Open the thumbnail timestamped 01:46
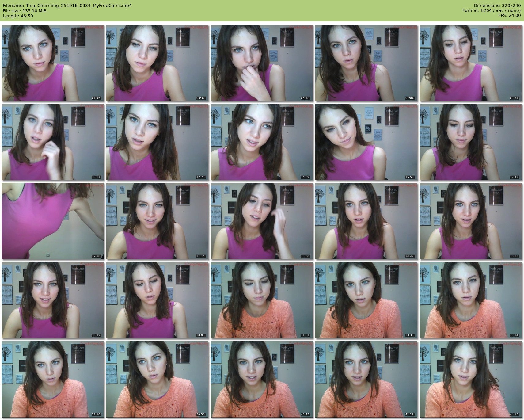Image resolution: width=524 pixels, height=420 pixels. [x=53, y=63]
